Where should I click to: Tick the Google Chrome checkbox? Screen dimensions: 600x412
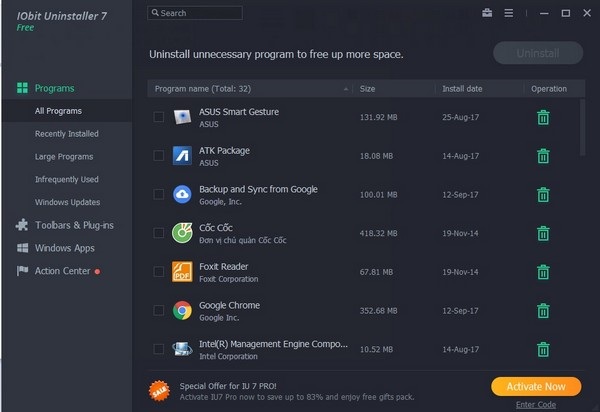158,310
